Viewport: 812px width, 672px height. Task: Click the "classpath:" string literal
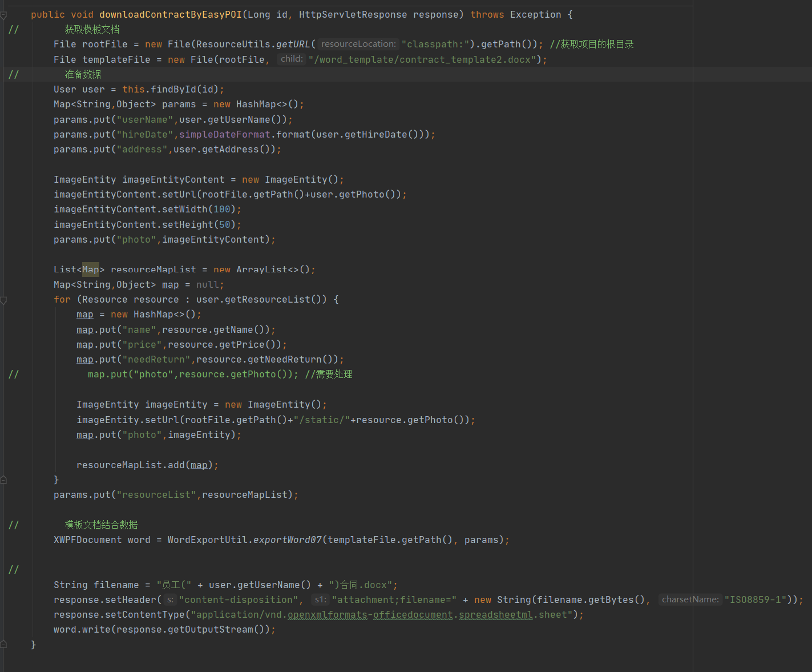[x=435, y=45]
